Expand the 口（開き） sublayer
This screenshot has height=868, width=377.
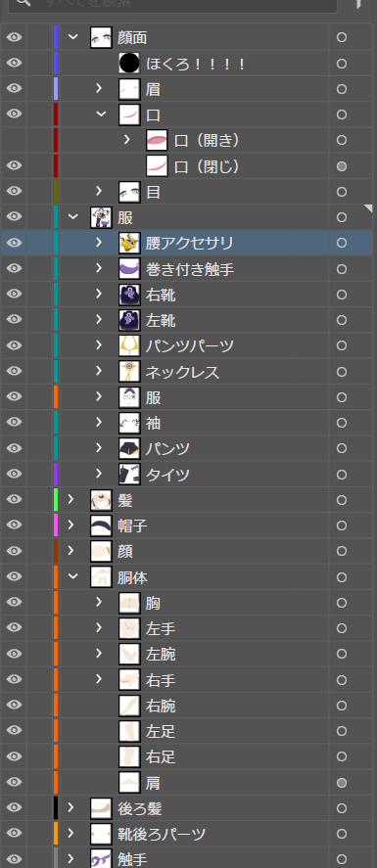point(126,140)
